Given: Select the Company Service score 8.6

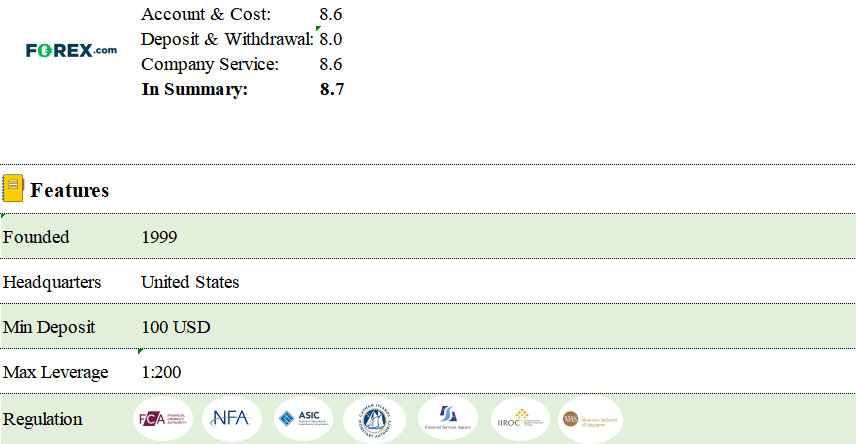Looking at the screenshot, I should (x=331, y=64).
